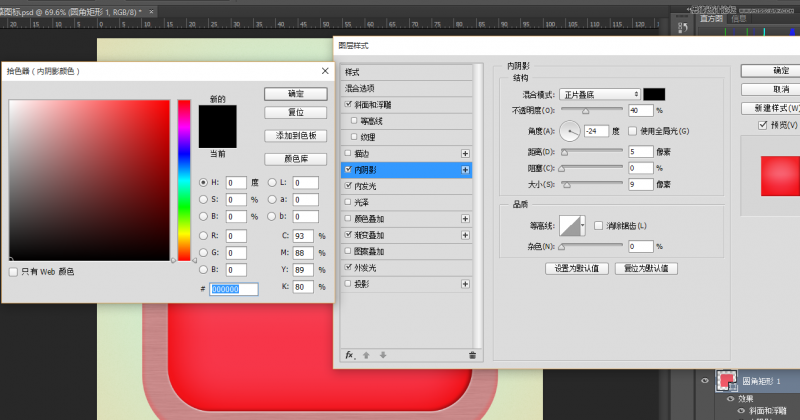Move effect down arrow icon

coord(383,355)
